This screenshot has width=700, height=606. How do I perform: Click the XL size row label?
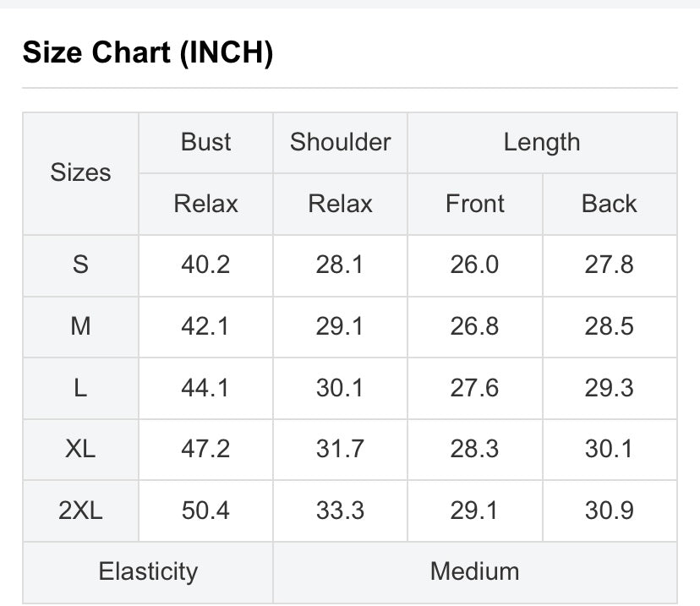tap(81, 449)
